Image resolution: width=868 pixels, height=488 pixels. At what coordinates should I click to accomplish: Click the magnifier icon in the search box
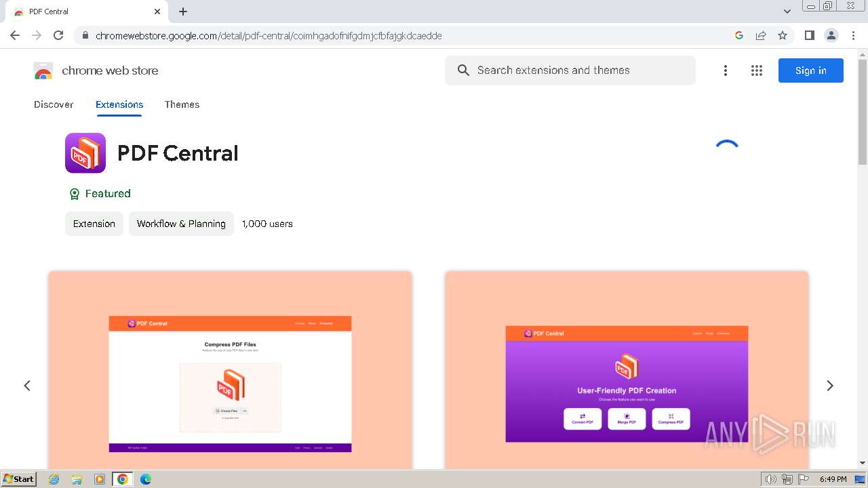pos(463,70)
